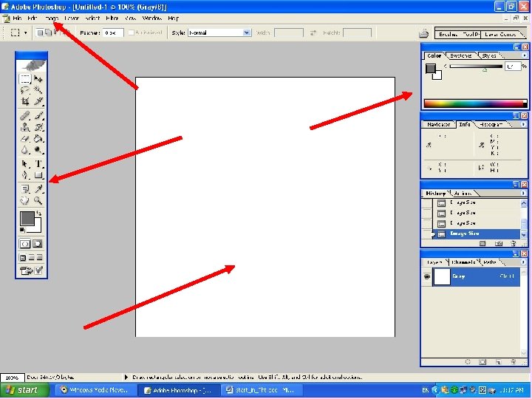Switch to Full Screen Mode with Menu Bar

click(31, 258)
